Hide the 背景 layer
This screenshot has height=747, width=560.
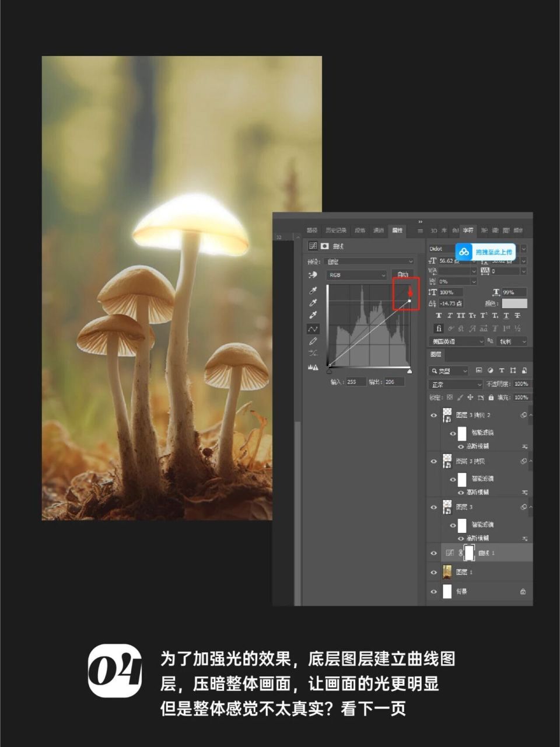[433, 591]
